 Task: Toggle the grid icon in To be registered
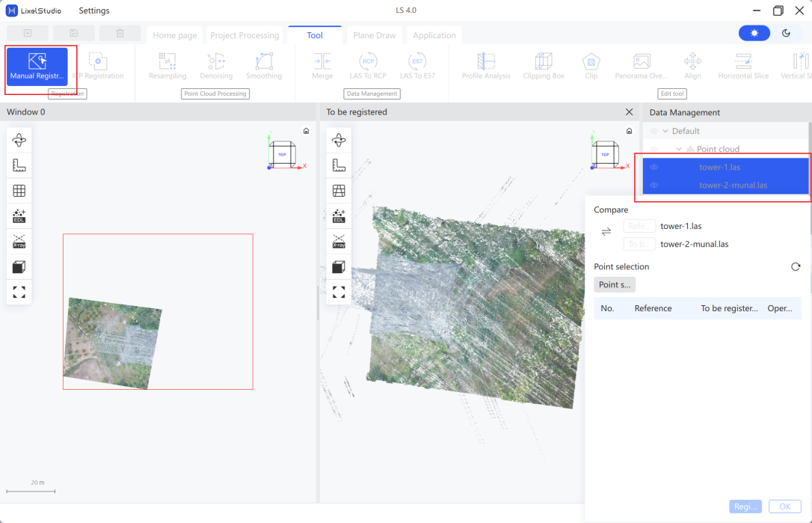[x=339, y=191]
